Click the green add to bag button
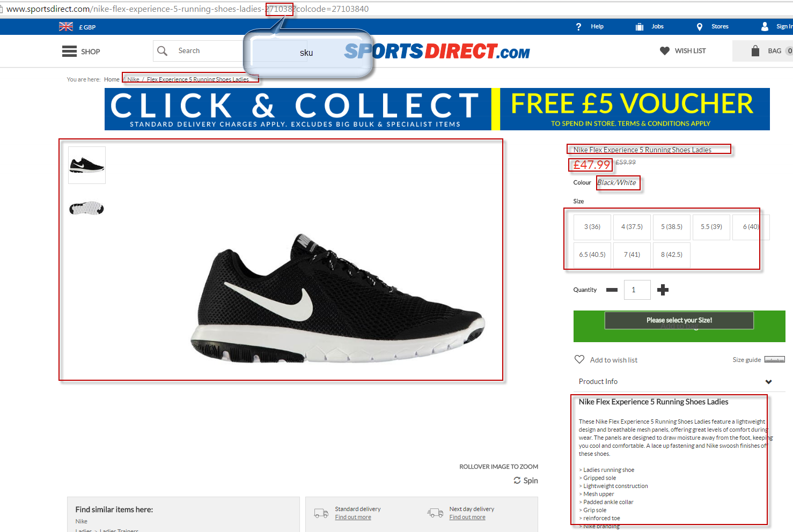 click(x=679, y=326)
